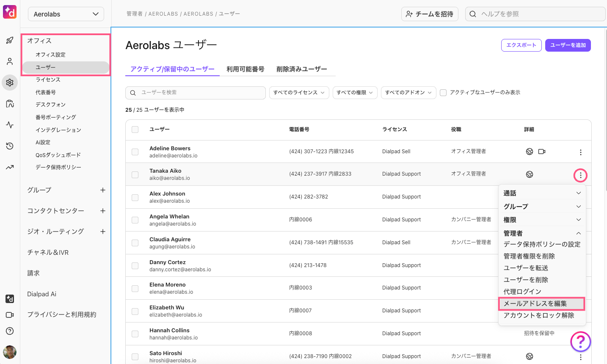
Task: Open the call history clock icon
Action: pyautogui.click(x=10, y=146)
